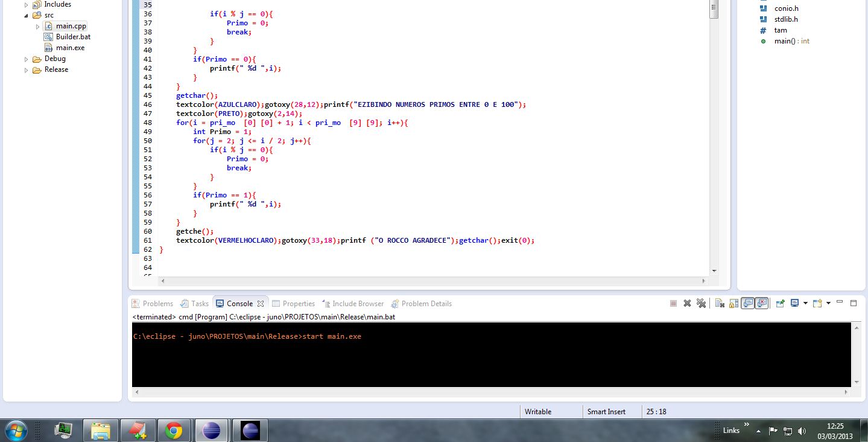
Task: Select stdlib.h in the Outline
Action: [x=786, y=19]
